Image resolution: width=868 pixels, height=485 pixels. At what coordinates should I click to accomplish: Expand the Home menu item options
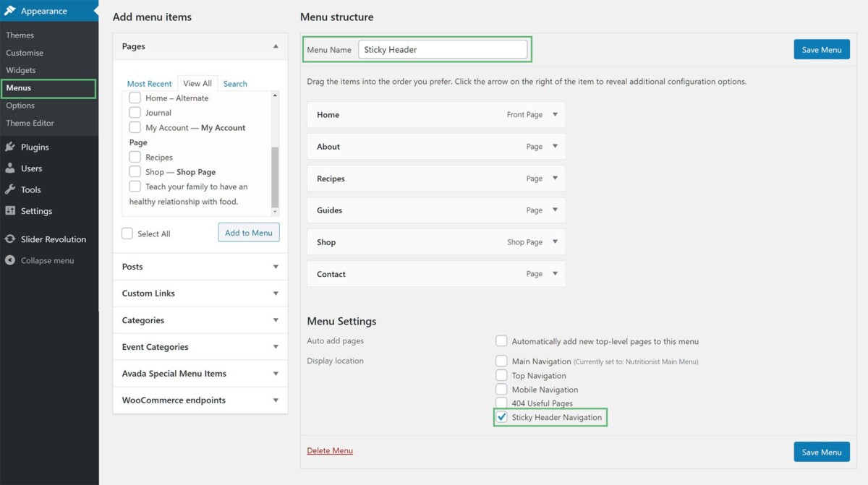pyautogui.click(x=555, y=114)
